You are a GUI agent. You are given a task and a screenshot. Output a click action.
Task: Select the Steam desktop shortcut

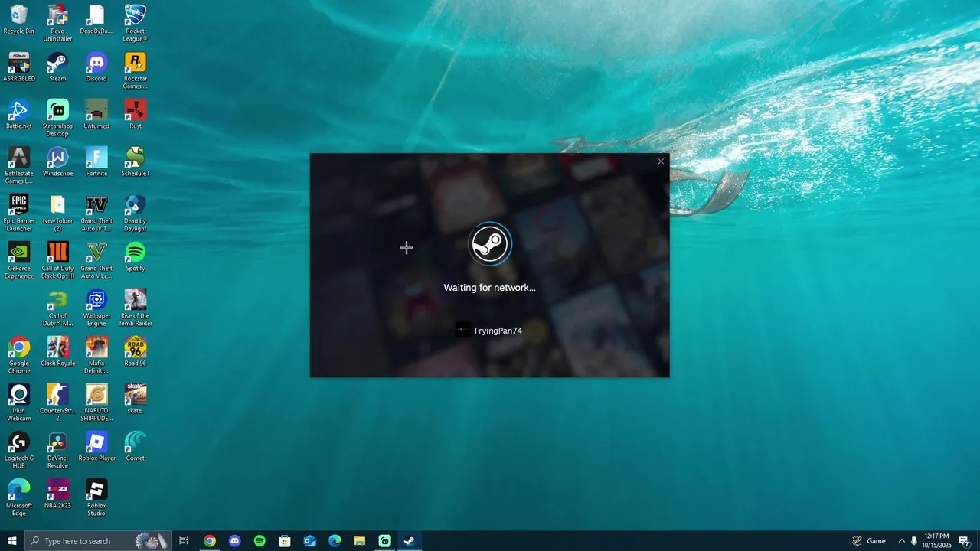point(57,67)
